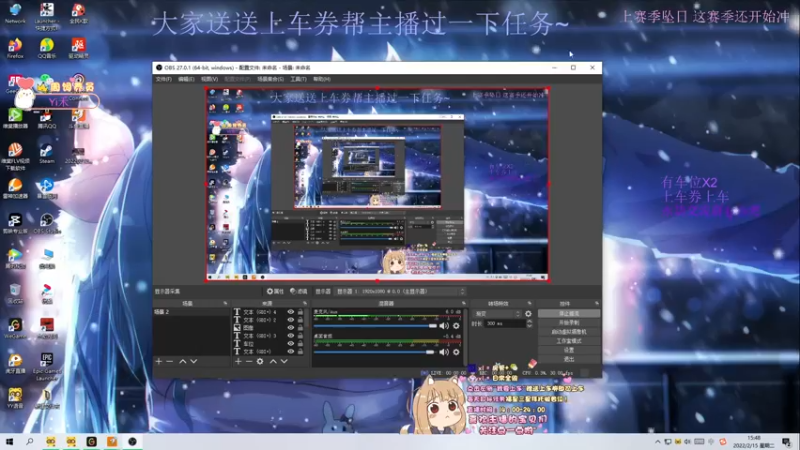This screenshot has height=450, width=800.
Task: Open settings gear for desktop audio channel
Action: point(456,352)
